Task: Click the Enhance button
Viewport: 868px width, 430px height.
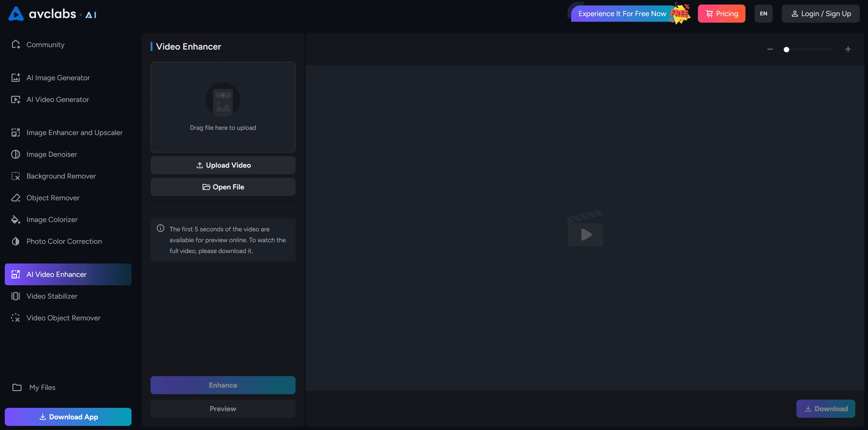Action: [x=223, y=385]
